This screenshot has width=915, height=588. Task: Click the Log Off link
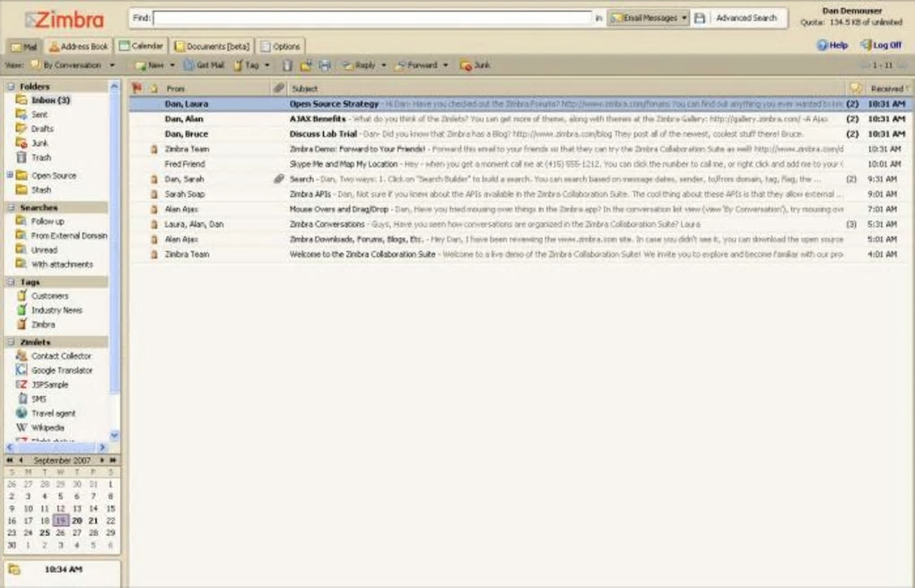coord(881,45)
